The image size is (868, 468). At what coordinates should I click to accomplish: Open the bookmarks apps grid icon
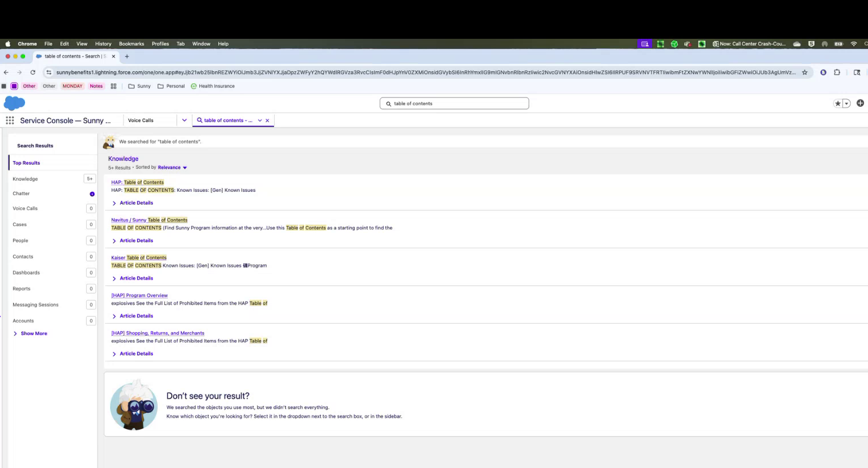[x=114, y=86]
